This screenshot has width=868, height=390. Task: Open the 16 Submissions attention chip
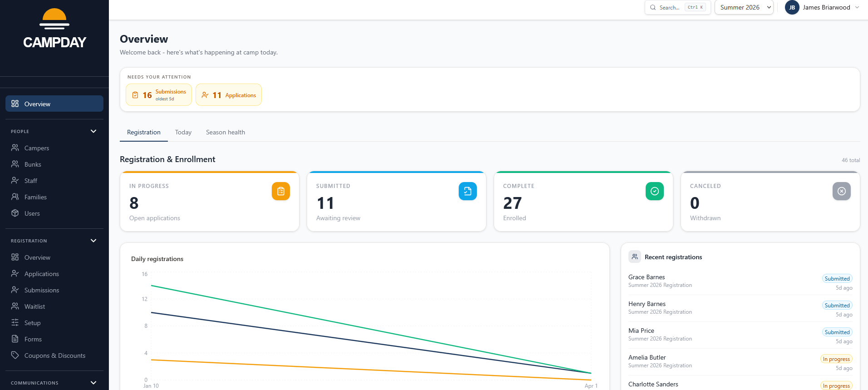159,95
